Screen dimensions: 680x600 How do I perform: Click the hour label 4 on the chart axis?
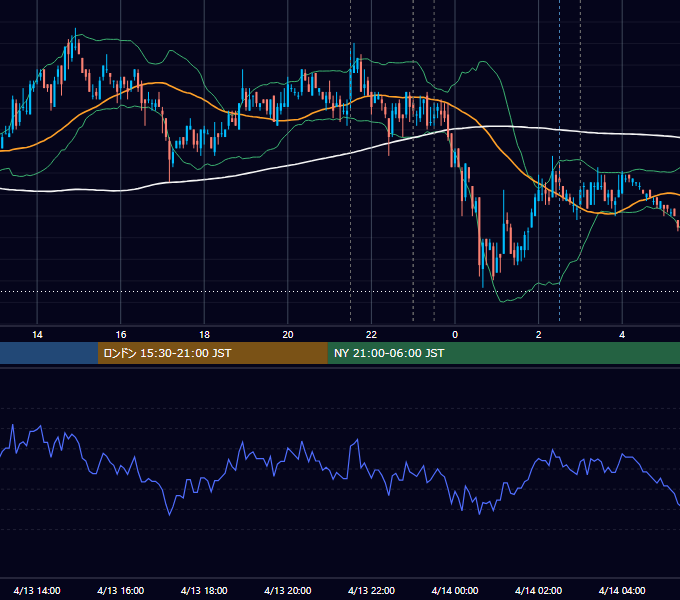tap(622, 335)
